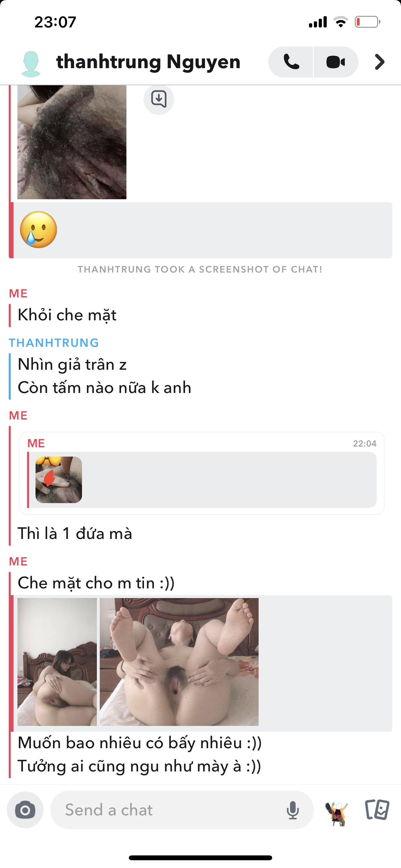This screenshot has width=401, height=868.
Task: Tap the crying-smile emoji message bubble
Action: coord(202,230)
